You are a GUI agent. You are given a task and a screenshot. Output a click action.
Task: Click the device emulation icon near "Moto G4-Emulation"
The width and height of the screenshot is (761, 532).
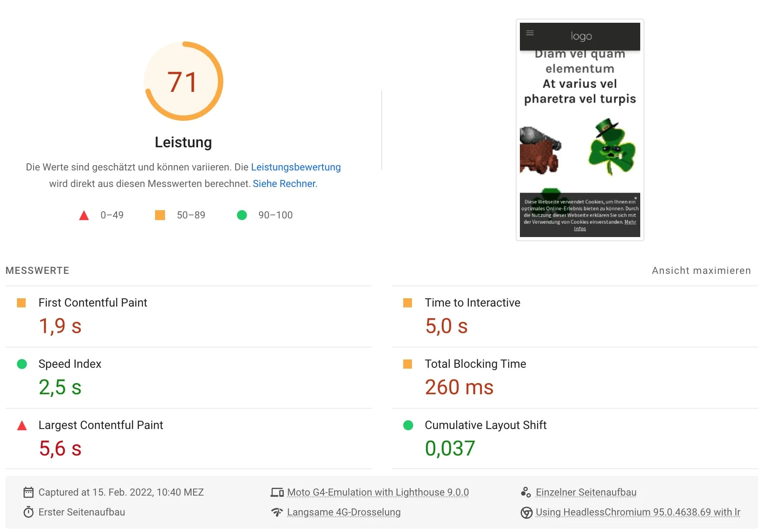click(278, 492)
